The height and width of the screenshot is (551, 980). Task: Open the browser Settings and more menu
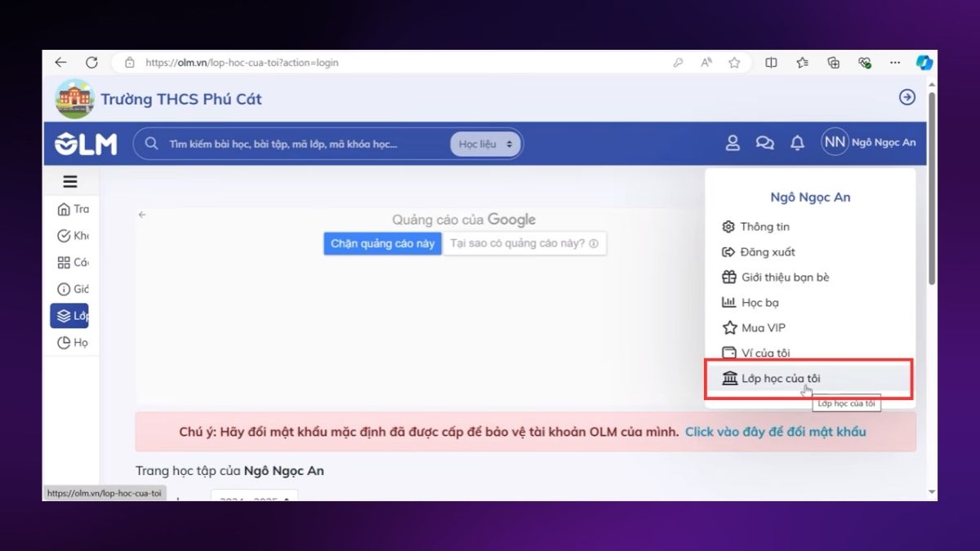point(895,62)
